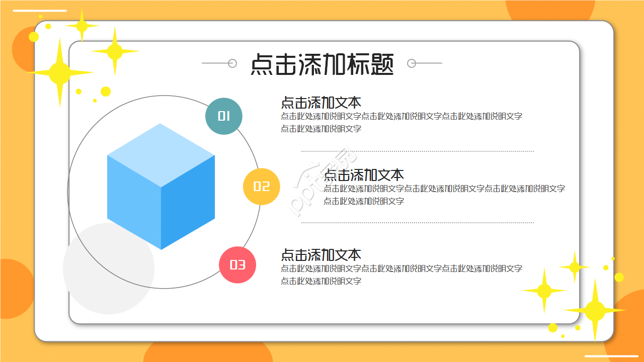Click the blue 3D cube illustration
This screenshot has height=362, width=644.
(x=160, y=186)
